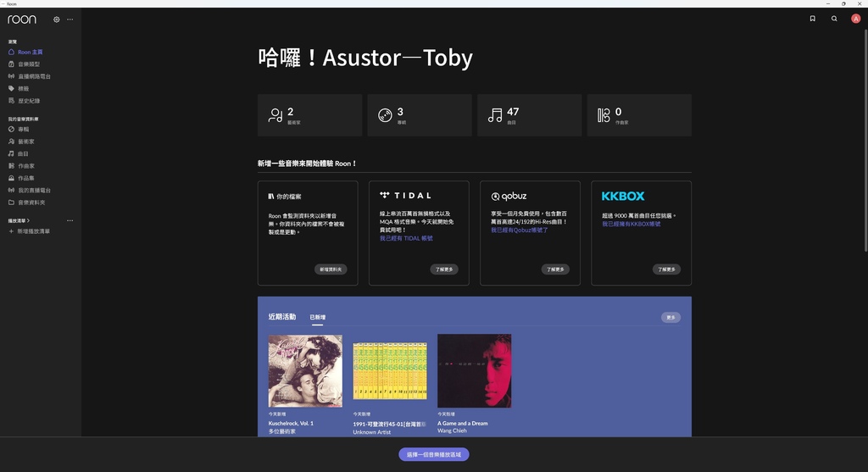Click 選擇一個音樂播放區域 zone button
This screenshot has height=472, width=868.
pyautogui.click(x=434, y=455)
